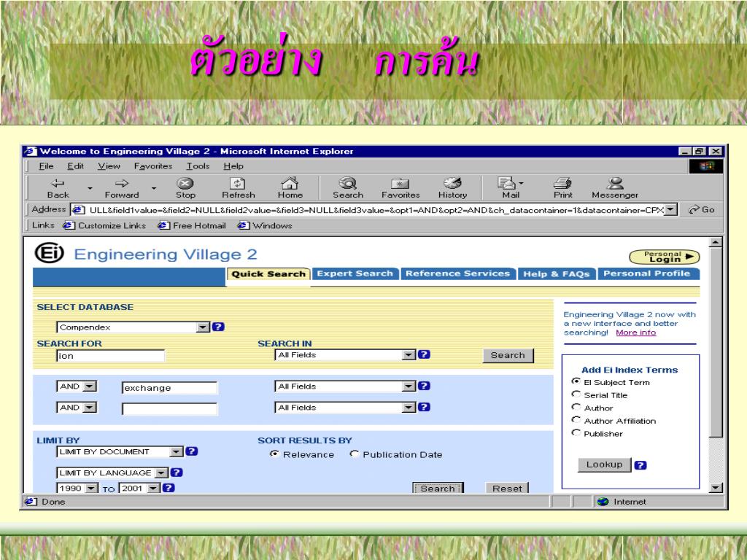Click help icon beside first All Fields

[424, 354]
